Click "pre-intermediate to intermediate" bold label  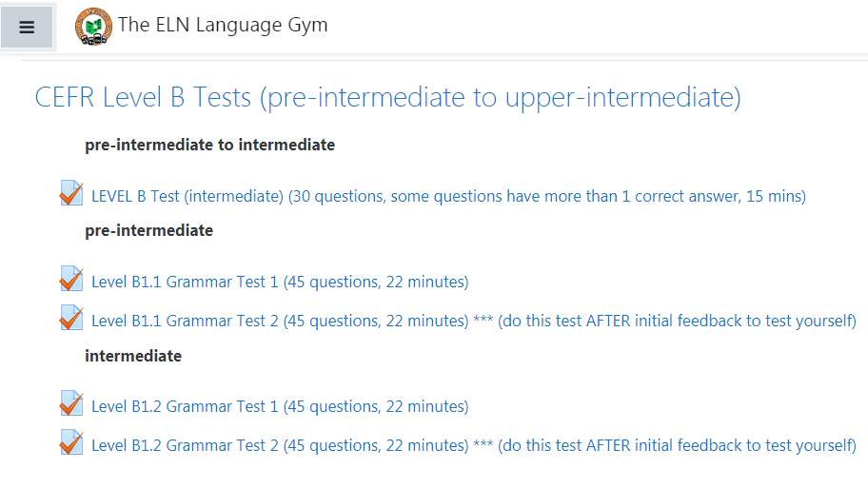209,146
